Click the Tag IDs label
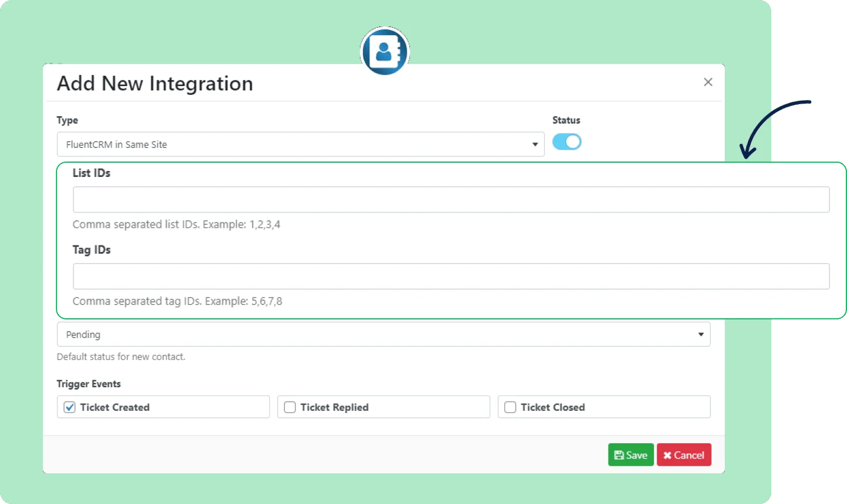This screenshot has width=847, height=504. 91,249
